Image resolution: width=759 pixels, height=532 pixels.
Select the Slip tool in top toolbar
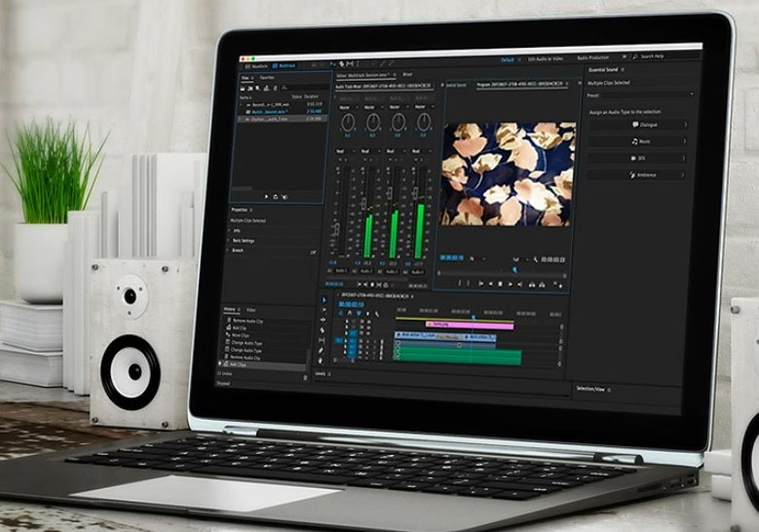[x=350, y=64]
